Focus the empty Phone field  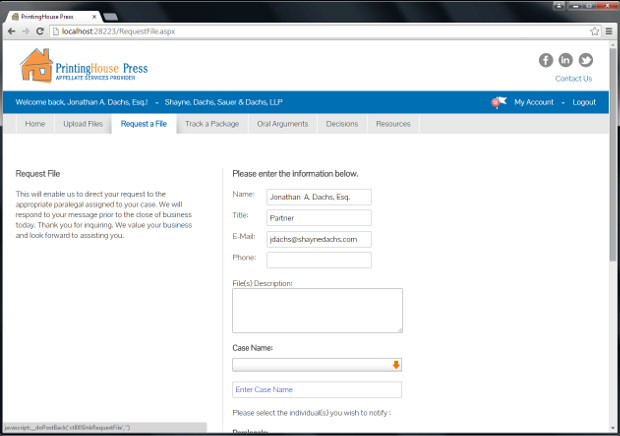coord(319,260)
